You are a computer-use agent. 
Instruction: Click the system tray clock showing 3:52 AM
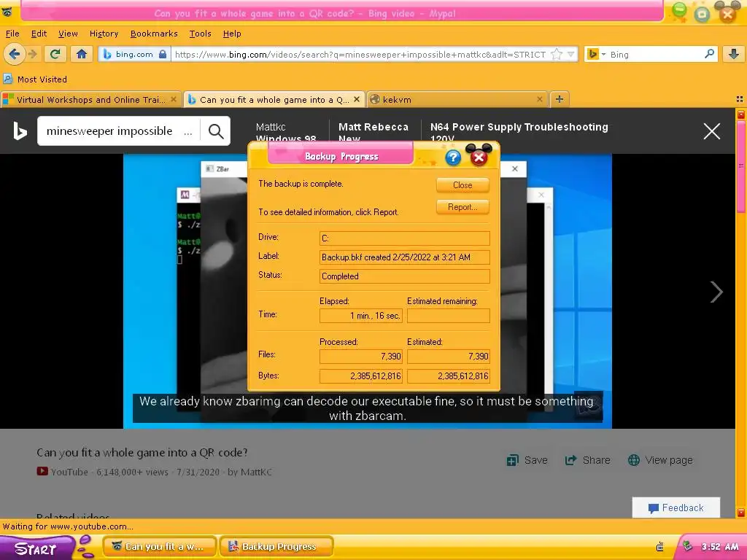click(x=720, y=547)
